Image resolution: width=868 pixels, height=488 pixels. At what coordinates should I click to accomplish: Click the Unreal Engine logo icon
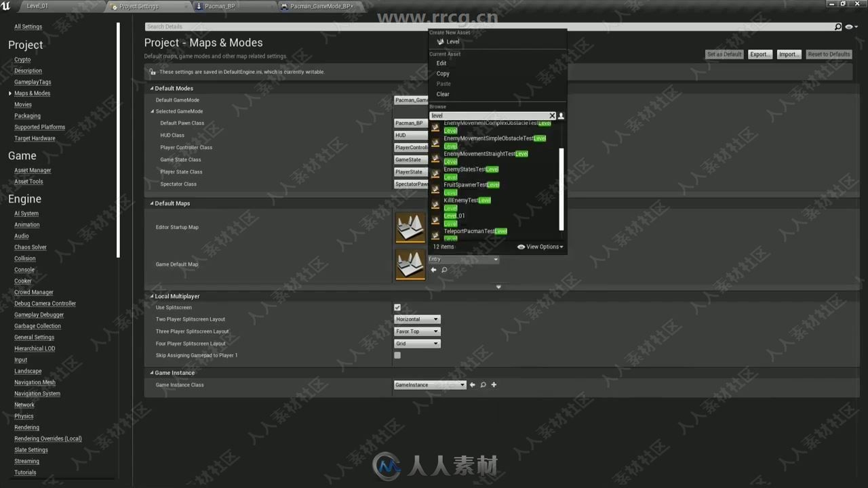tap(6, 5)
